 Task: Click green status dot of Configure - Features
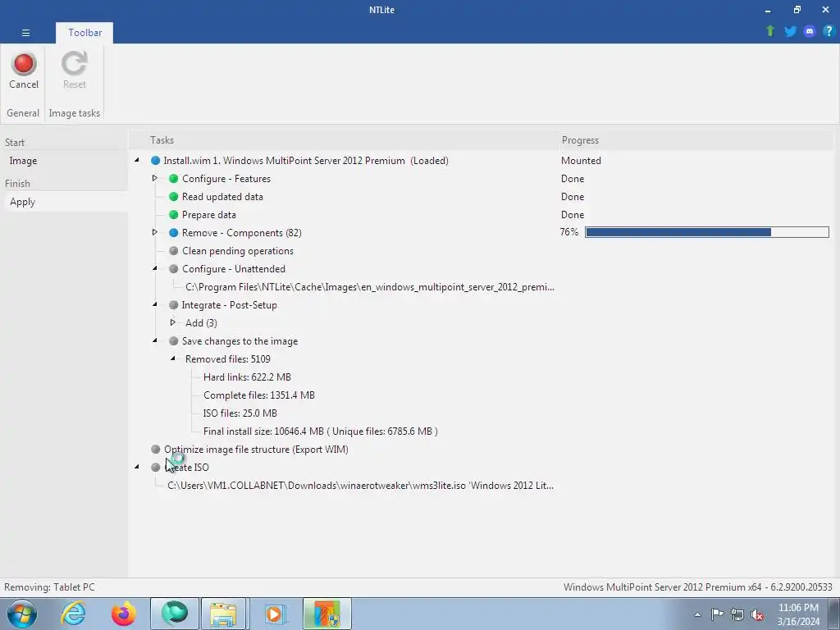(174, 179)
